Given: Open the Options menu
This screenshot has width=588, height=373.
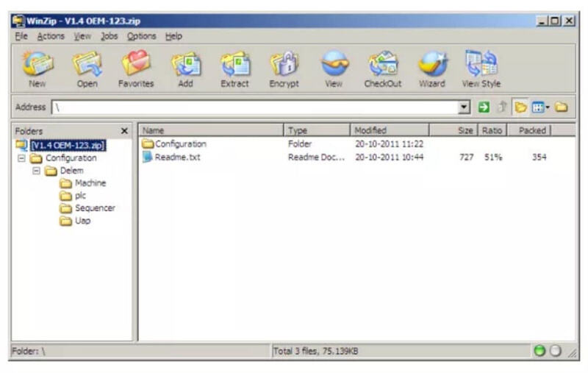Looking at the screenshot, I should (141, 36).
